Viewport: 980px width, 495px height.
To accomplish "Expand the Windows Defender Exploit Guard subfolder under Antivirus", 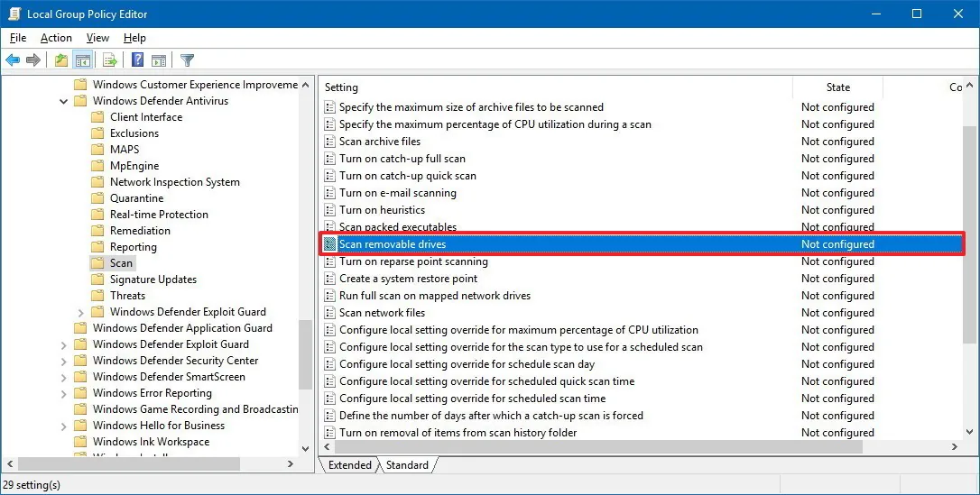I will (80, 312).
